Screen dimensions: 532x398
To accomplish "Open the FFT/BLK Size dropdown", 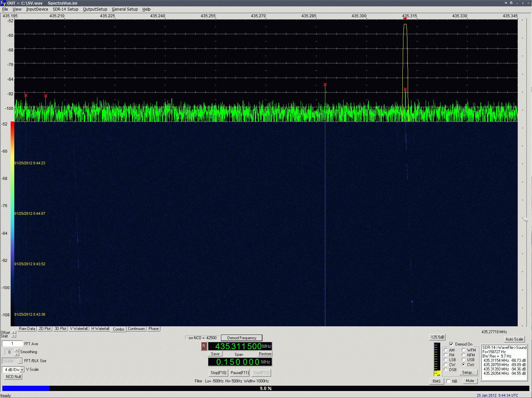I will [20, 361].
